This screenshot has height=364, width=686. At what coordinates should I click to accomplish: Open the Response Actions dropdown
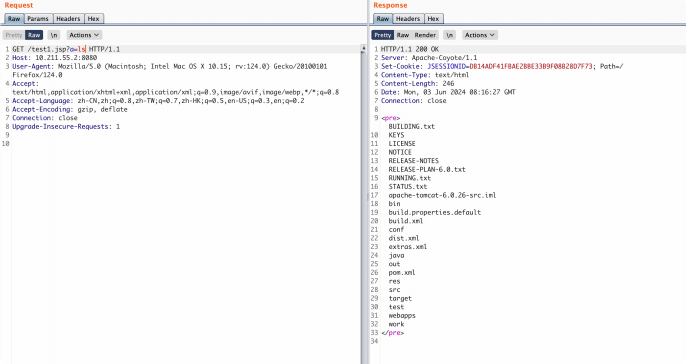[480, 35]
